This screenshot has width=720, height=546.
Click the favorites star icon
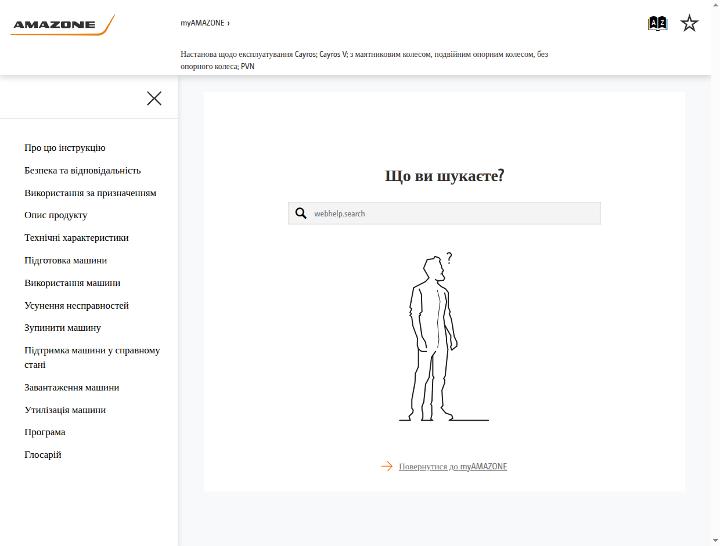[x=689, y=23]
